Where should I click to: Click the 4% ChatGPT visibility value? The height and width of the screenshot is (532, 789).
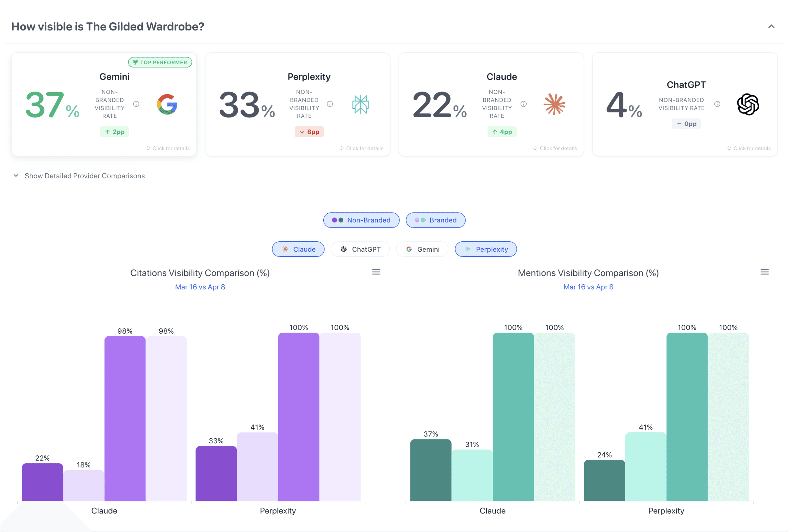[x=624, y=105]
